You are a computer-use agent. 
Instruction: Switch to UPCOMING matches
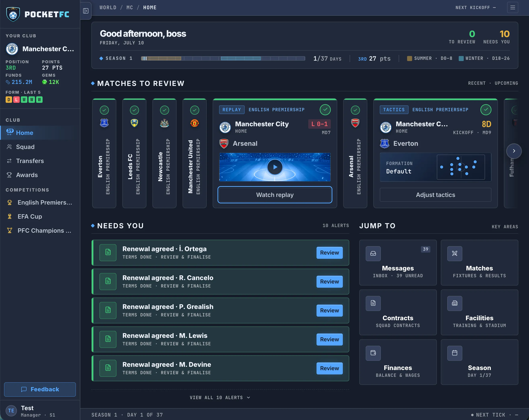(507, 83)
